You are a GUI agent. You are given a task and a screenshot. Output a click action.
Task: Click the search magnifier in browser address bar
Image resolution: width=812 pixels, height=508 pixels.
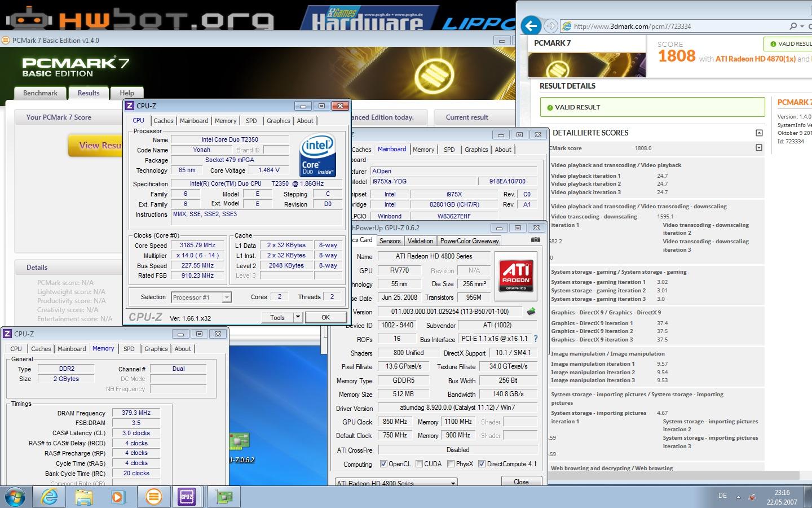[x=793, y=26]
